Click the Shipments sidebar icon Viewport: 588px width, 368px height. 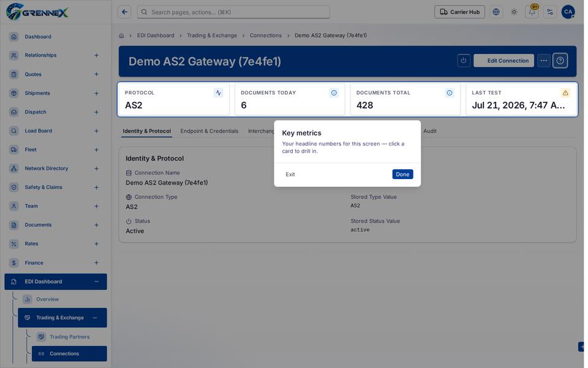14,93
